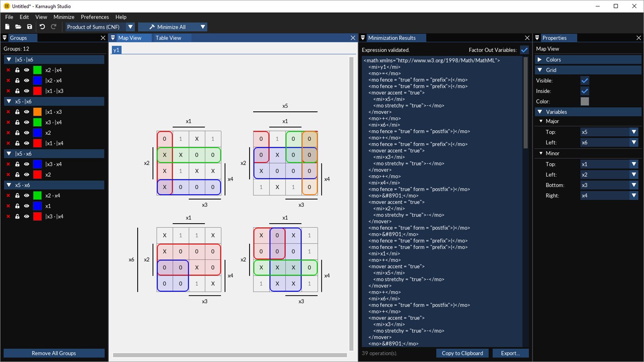Image resolution: width=644 pixels, height=362 pixels.
Task: Open the Preferences menu
Action: point(94,17)
